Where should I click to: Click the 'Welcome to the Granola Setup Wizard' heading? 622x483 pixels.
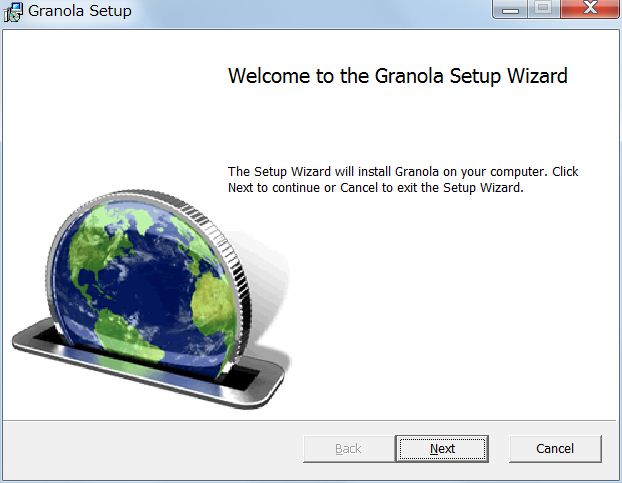(398, 75)
